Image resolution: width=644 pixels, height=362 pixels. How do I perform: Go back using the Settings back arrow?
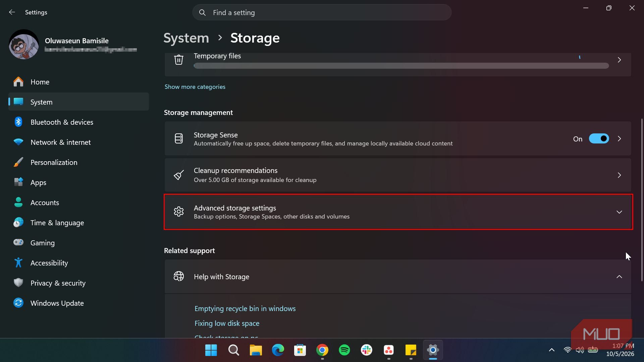pos(12,12)
